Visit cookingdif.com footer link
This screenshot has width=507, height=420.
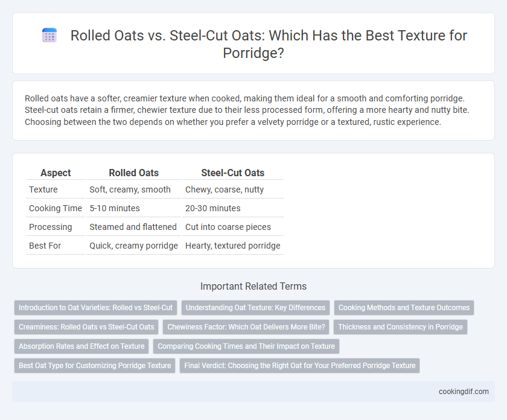point(464,392)
